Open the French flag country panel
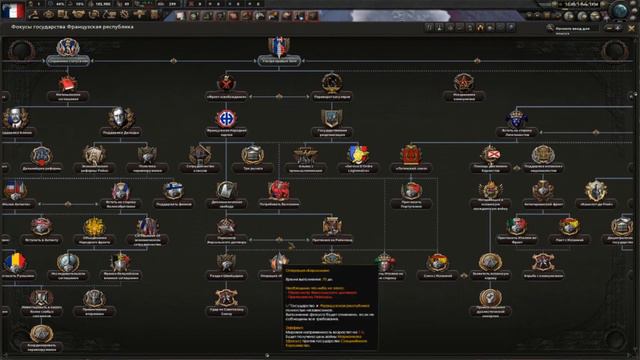This screenshot has width=640, height=360. click(13, 11)
